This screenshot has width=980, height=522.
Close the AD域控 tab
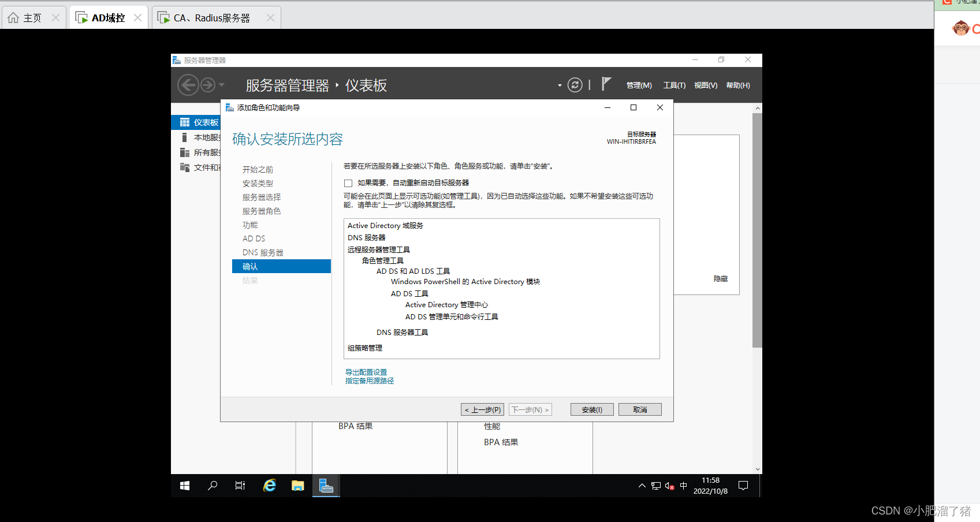[137, 18]
